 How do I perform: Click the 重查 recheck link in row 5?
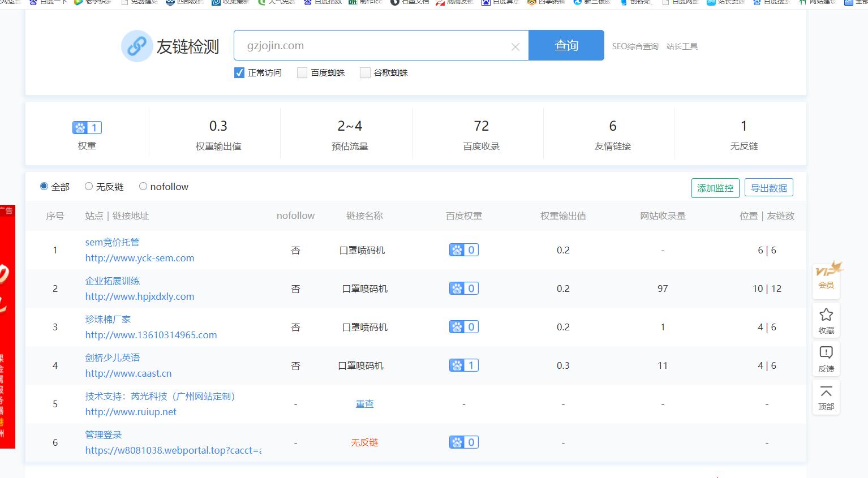pos(364,404)
